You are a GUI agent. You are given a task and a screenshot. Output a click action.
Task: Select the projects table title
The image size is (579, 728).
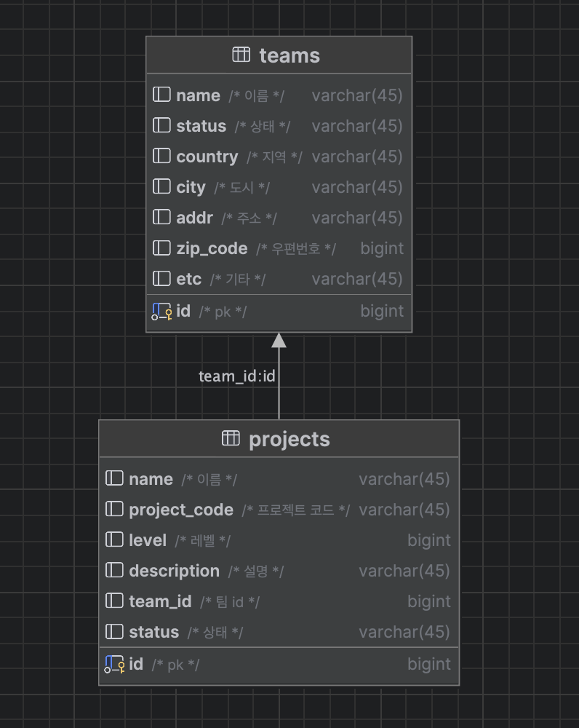[x=289, y=440]
